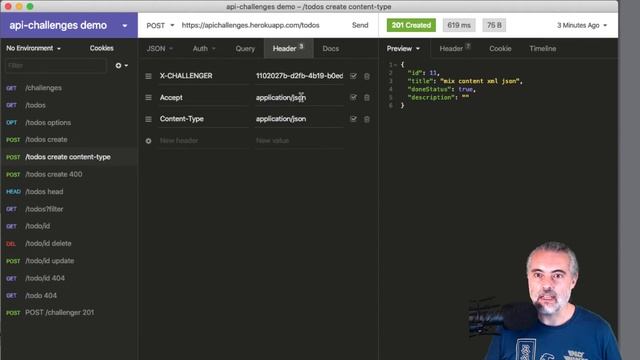Click the Accept header name field
The height and width of the screenshot is (360, 640).
tap(204, 98)
